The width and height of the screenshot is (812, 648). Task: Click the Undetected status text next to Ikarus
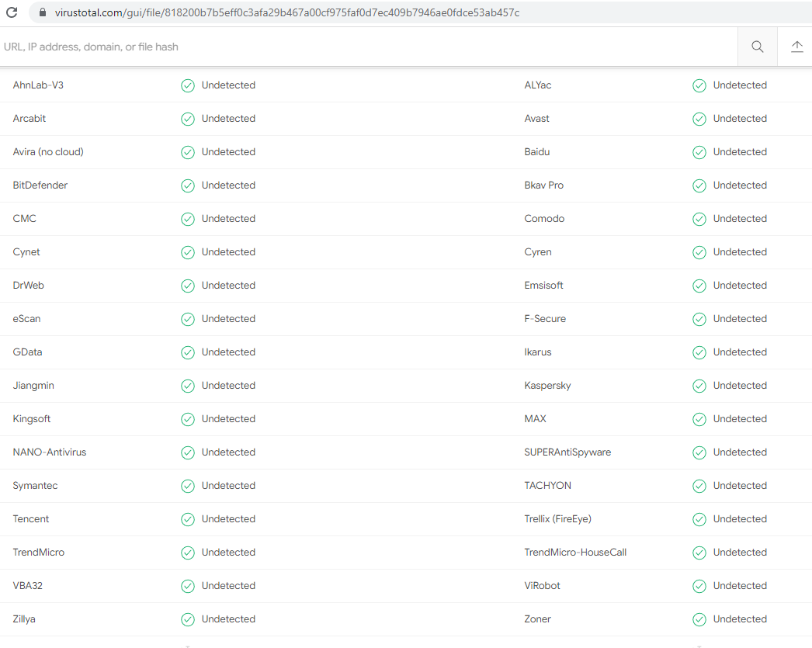[x=740, y=352]
